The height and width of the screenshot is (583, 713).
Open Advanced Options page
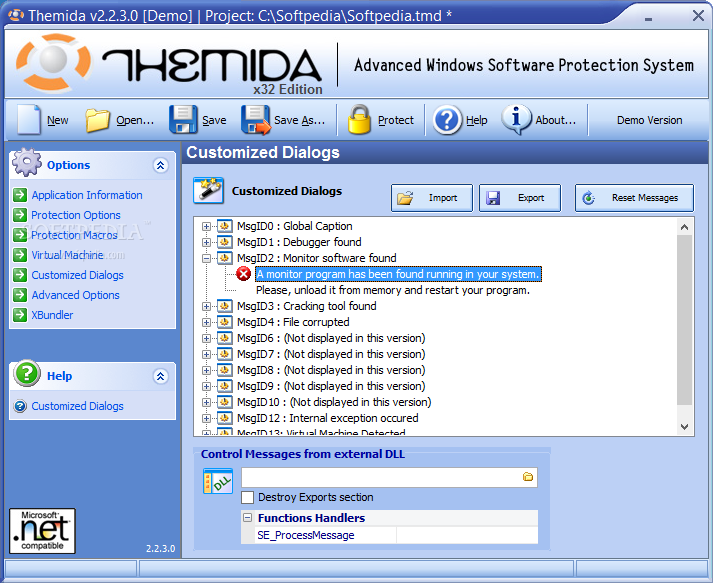coord(75,295)
